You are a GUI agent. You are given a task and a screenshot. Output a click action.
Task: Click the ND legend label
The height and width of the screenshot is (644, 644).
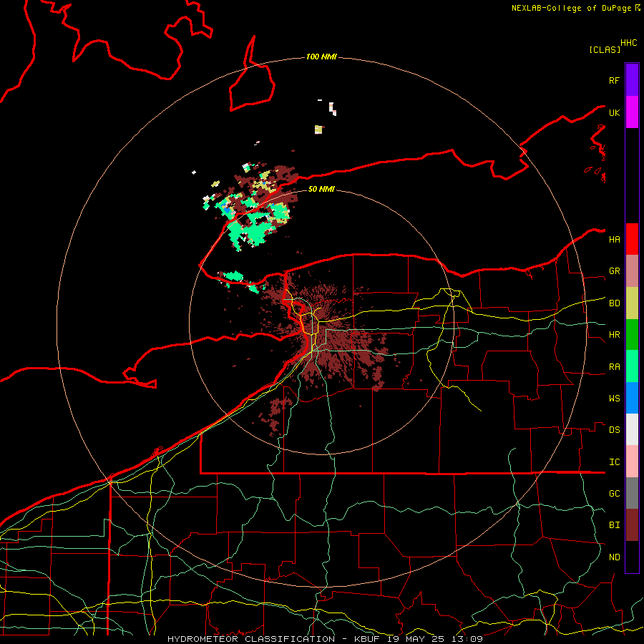click(614, 557)
